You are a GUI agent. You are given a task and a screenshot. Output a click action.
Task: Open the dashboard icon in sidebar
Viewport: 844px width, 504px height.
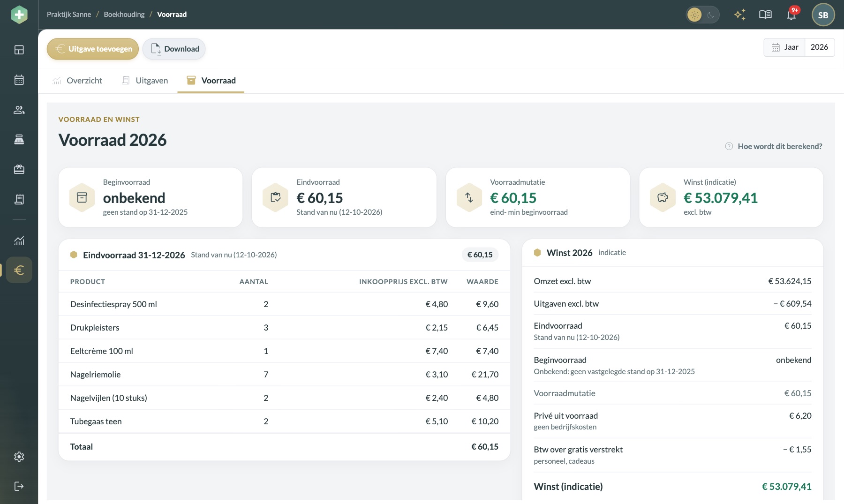click(x=19, y=50)
